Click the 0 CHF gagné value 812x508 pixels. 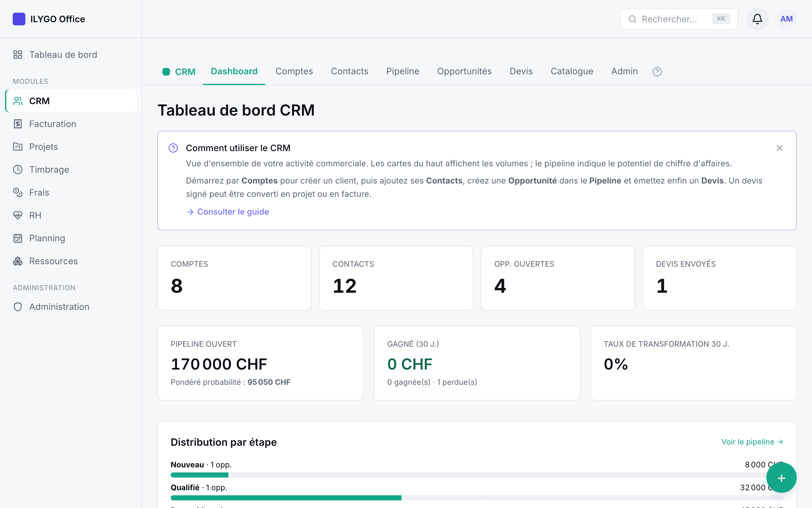[x=410, y=364]
